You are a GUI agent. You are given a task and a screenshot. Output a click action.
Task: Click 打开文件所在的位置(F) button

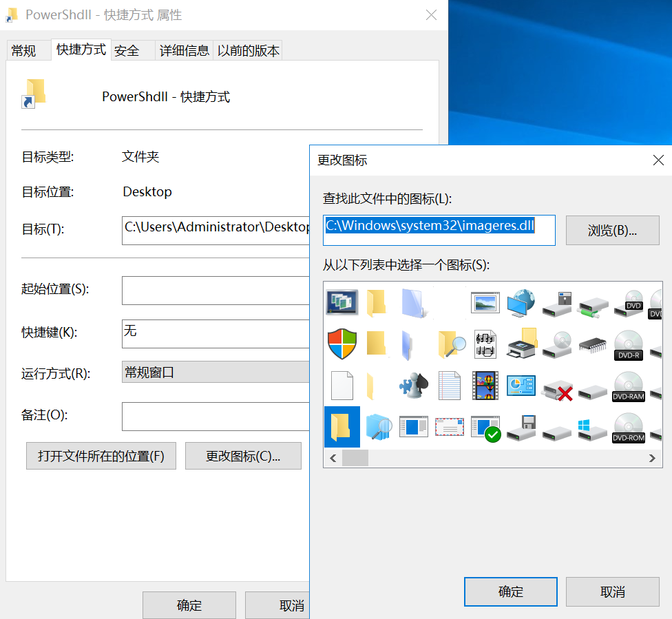(x=101, y=456)
